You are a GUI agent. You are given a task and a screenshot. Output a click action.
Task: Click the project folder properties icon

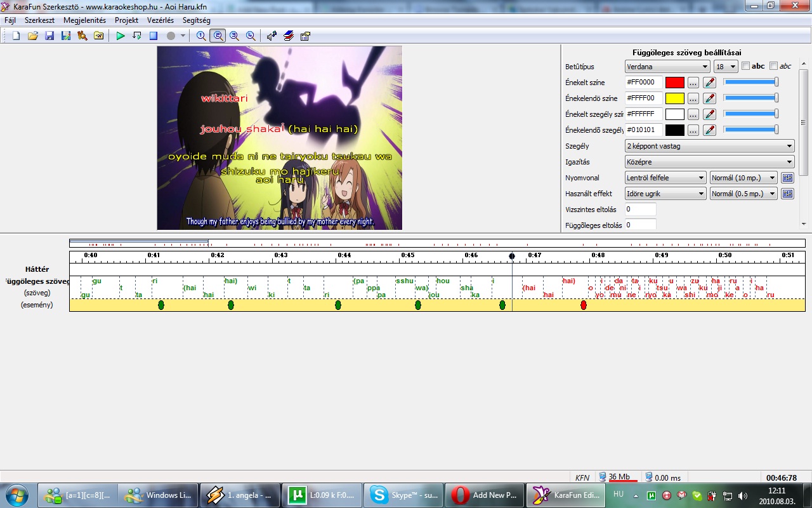click(x=99, y=36)
